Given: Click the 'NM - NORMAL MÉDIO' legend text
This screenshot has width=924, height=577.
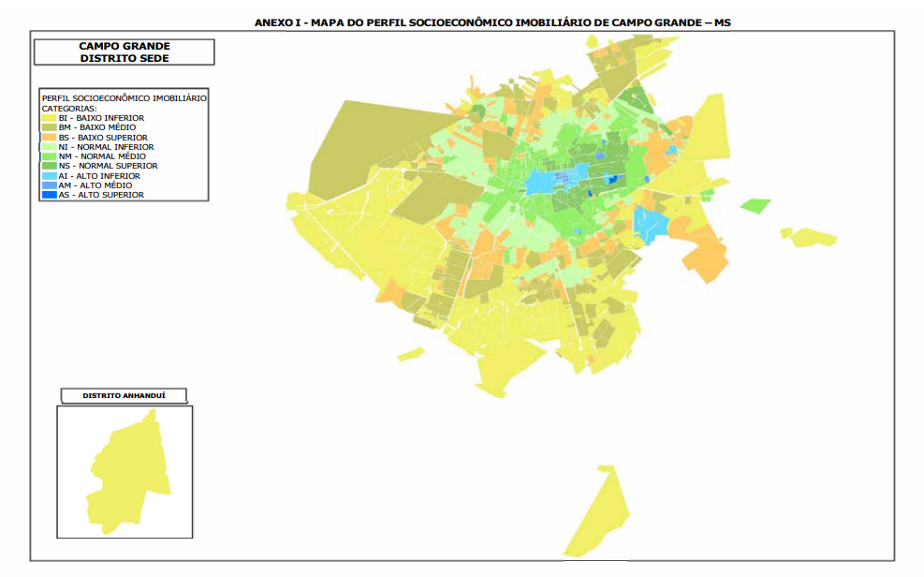Looking at the screenshot, I should (x=103, y=156).
